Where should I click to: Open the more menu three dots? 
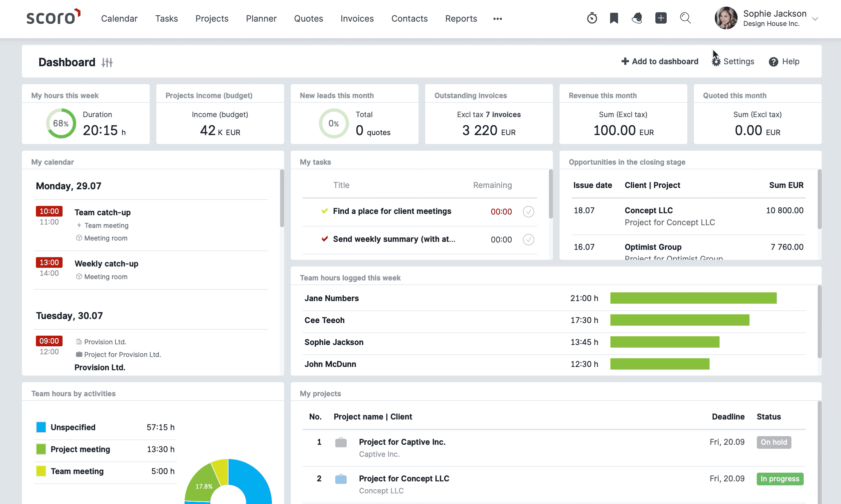point(497,19)
